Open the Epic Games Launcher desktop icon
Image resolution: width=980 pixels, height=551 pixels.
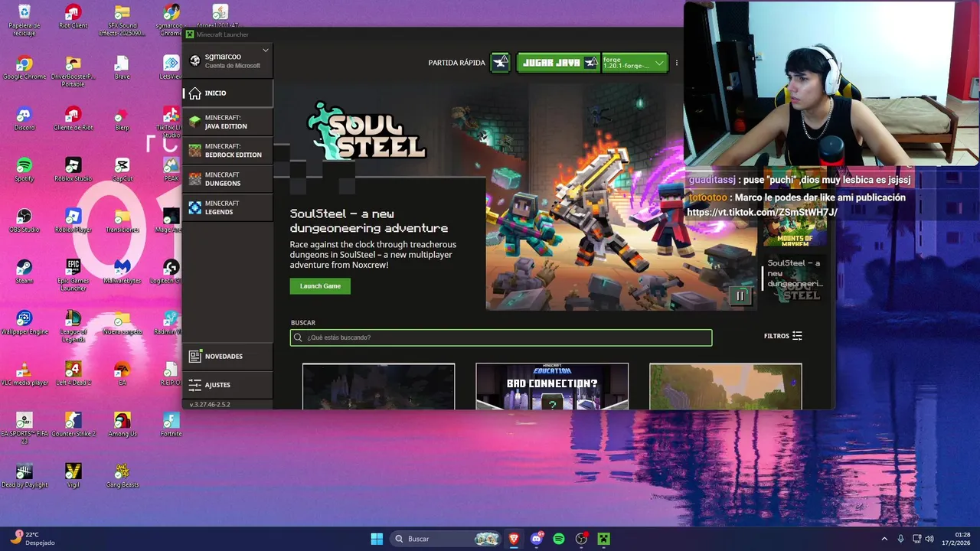point(73,275)
